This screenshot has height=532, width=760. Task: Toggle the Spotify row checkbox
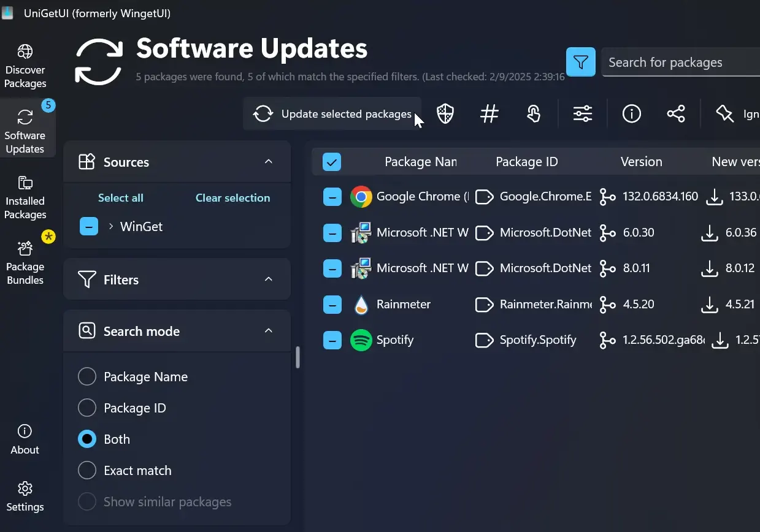click(x=332, y=340)
